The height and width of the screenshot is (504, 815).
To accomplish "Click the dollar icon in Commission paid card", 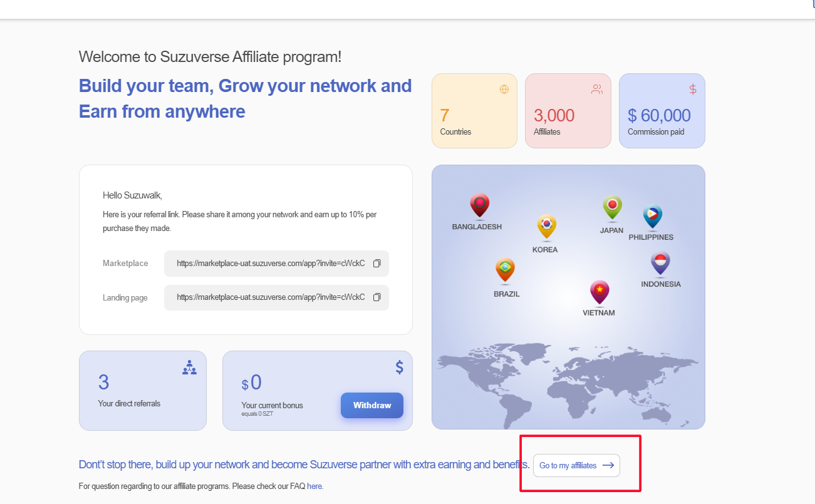I will coord(693,90).
